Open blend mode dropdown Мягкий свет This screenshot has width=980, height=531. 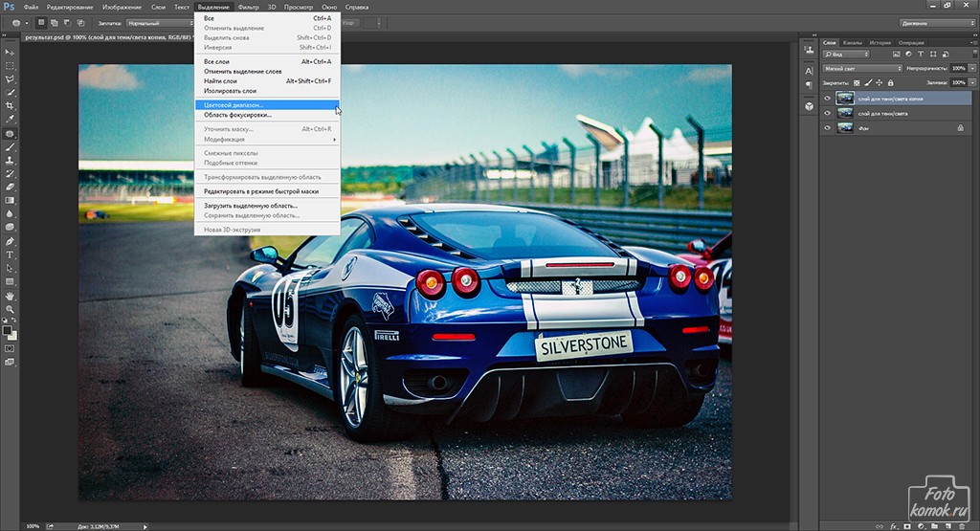click(862, 68)
